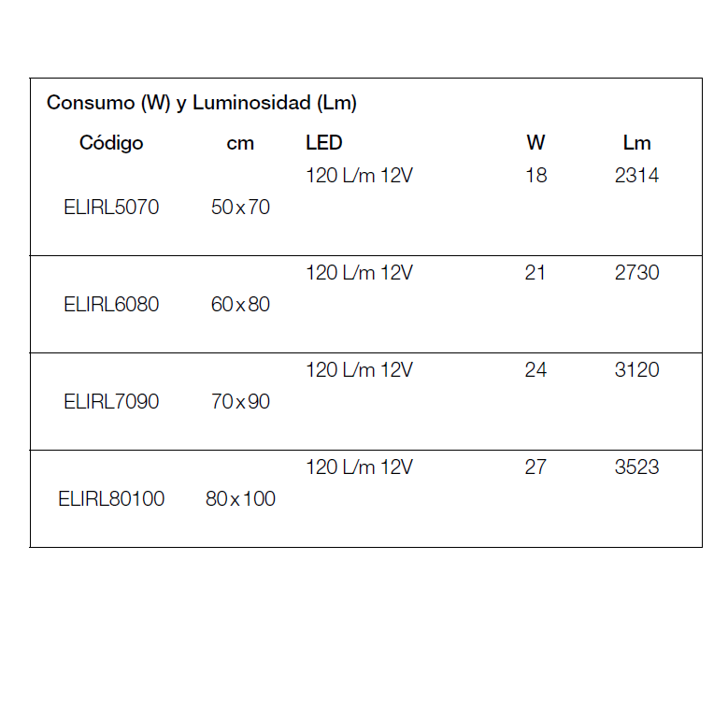Select the 50x70 size cell
The height and width of the screenshot is (718, 728).
(240, 208)
